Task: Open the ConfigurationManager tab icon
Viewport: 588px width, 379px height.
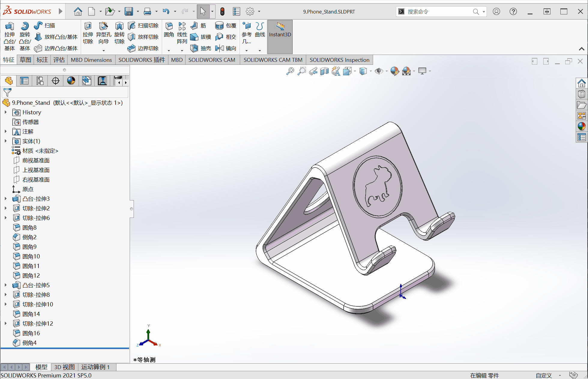Action: (40, 81)
